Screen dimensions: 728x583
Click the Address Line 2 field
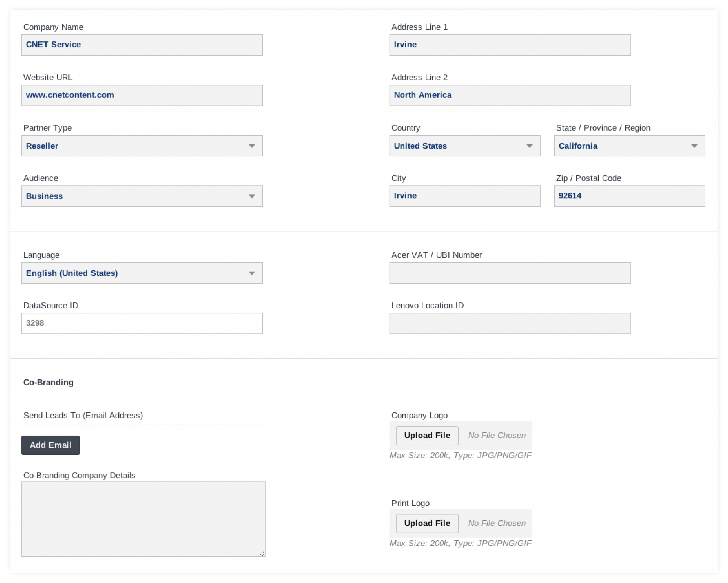510,95
